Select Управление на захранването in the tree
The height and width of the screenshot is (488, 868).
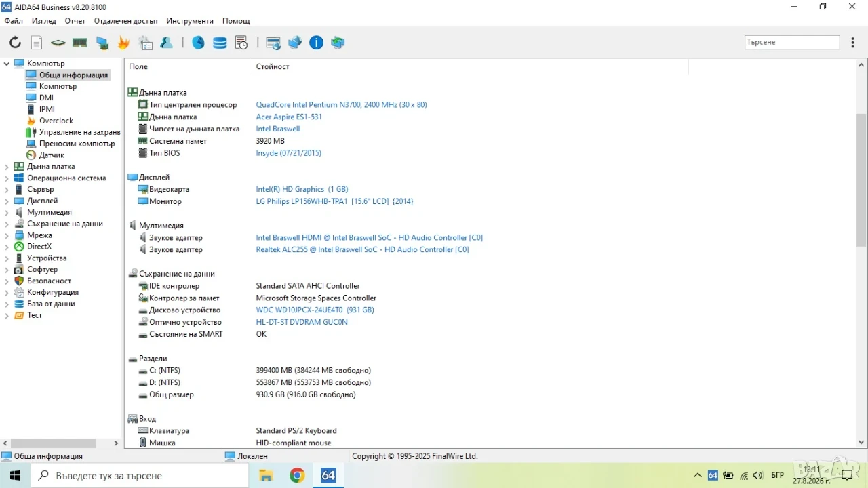pyautogui.click(x=80, y=133)
